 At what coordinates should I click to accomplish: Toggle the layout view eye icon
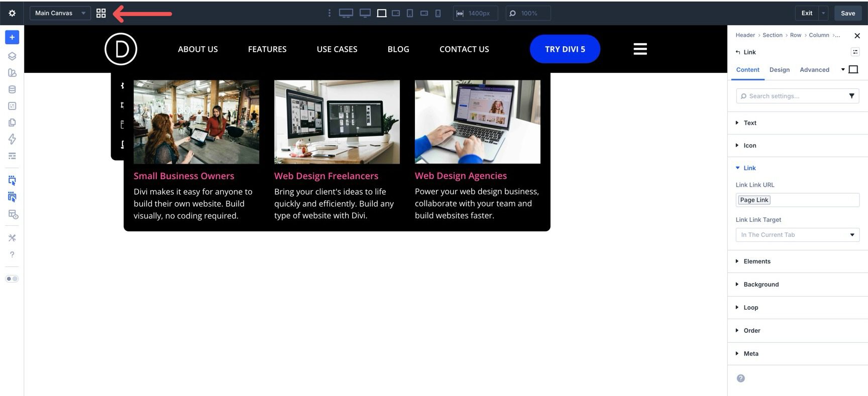(x=13, y=214)
